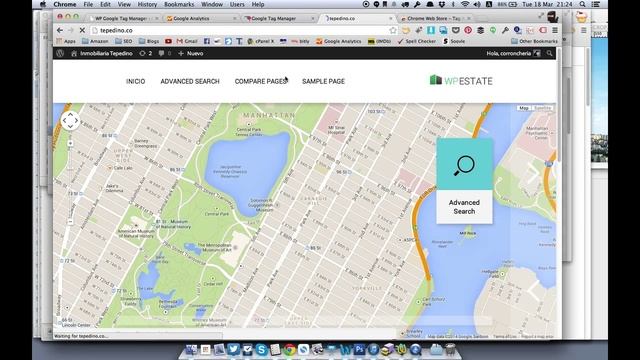Open the Notification Center list icon
This screenshot has width=640, height=360.
596,4
